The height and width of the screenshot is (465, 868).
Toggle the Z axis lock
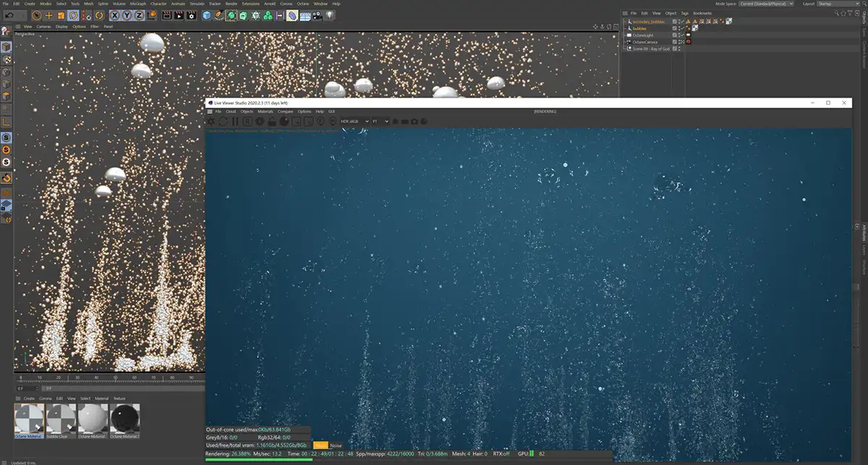138,14
